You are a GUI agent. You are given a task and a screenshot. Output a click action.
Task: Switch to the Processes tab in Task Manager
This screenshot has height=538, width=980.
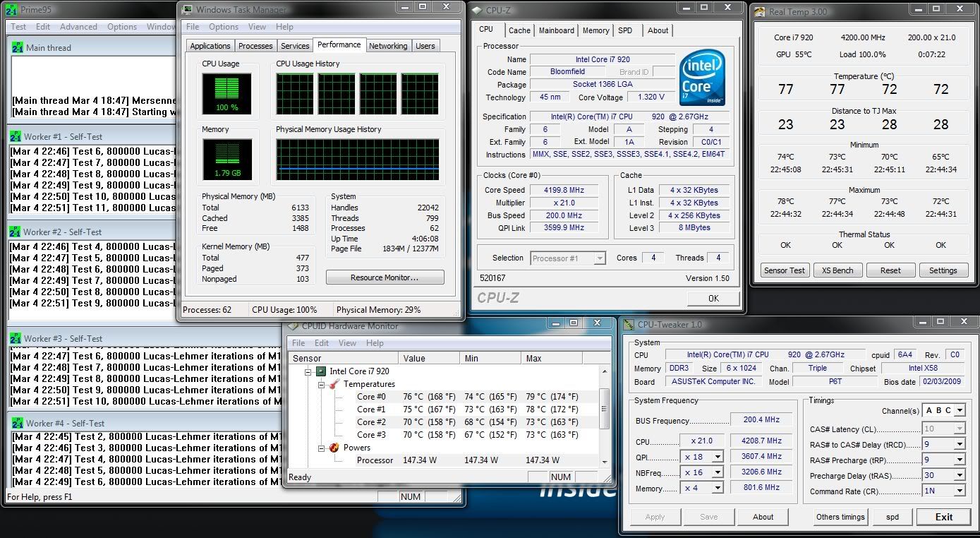click(255, 46)
